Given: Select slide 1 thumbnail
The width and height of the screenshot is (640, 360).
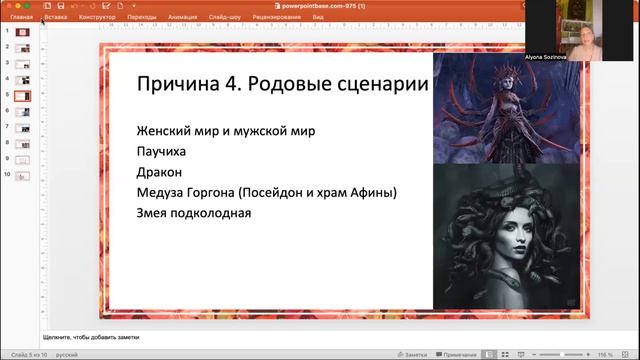Looking at the screenshot, I should tap(22, 32).
